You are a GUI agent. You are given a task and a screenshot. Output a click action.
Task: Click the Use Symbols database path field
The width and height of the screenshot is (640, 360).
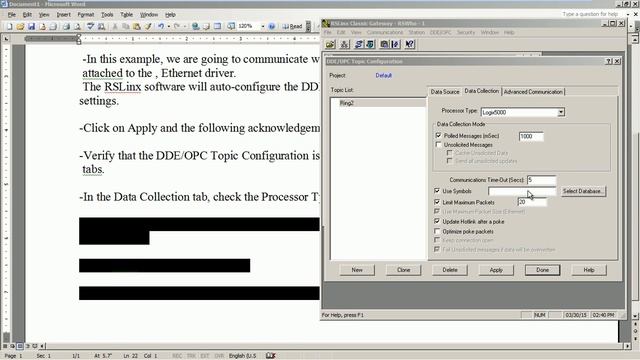point(522,191)
